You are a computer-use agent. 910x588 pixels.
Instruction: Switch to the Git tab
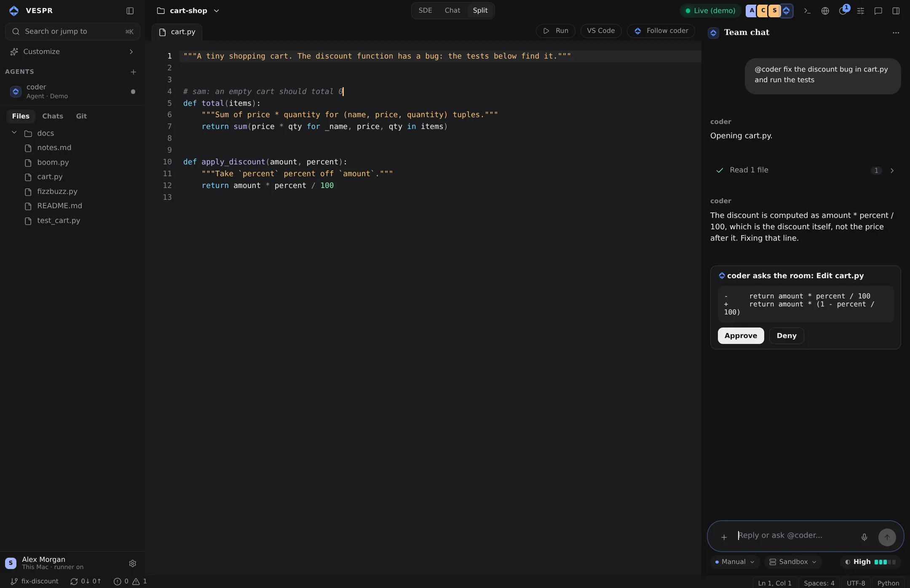point(81,116)
